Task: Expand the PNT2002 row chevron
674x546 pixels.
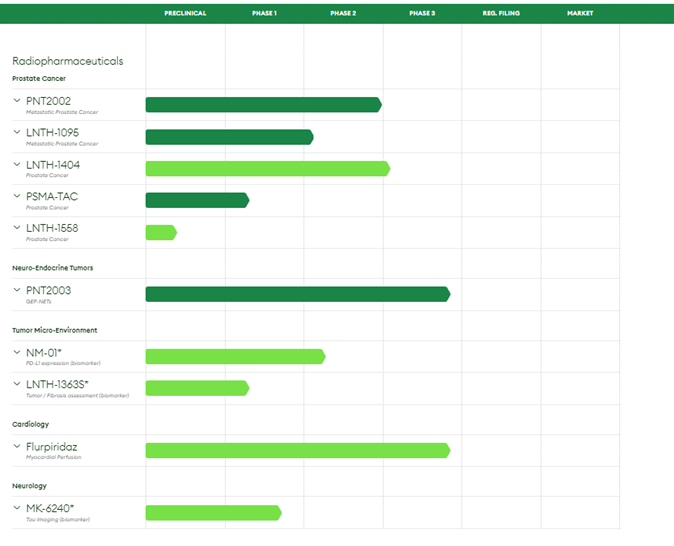Action: click(17, 101)
